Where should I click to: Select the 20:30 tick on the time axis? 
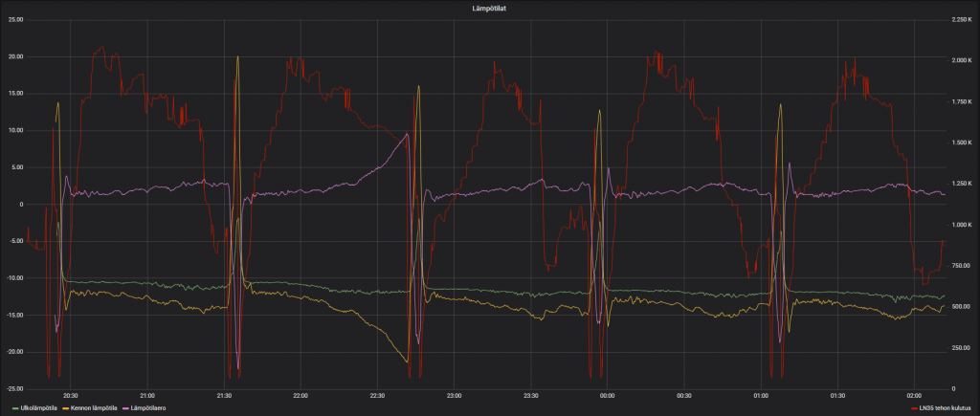point(71,395)
